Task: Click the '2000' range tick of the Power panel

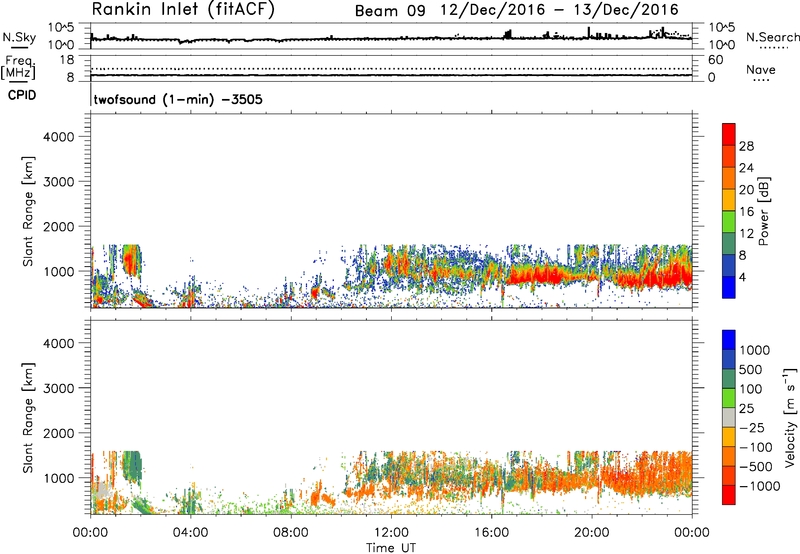Action: tap(59, 226)
